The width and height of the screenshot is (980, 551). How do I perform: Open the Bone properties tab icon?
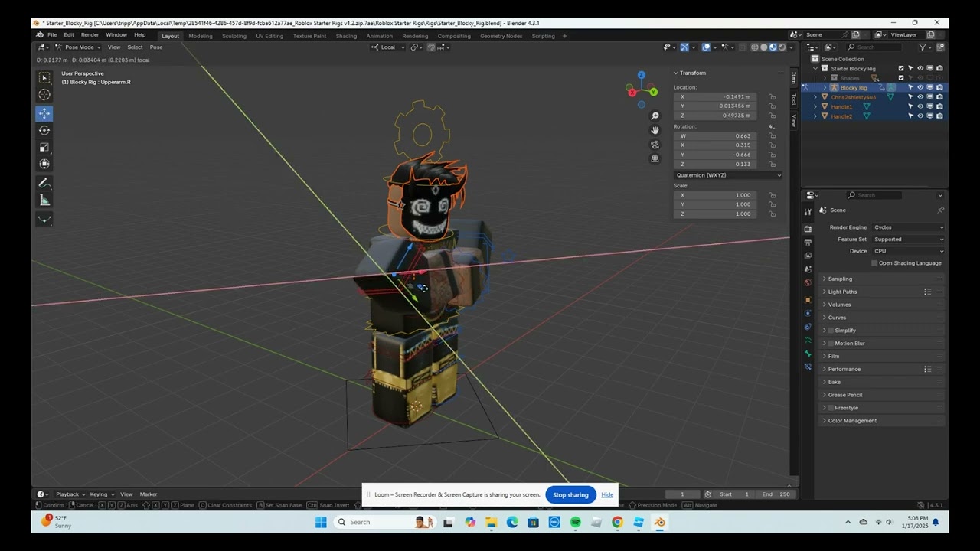(x=808, y=354)
